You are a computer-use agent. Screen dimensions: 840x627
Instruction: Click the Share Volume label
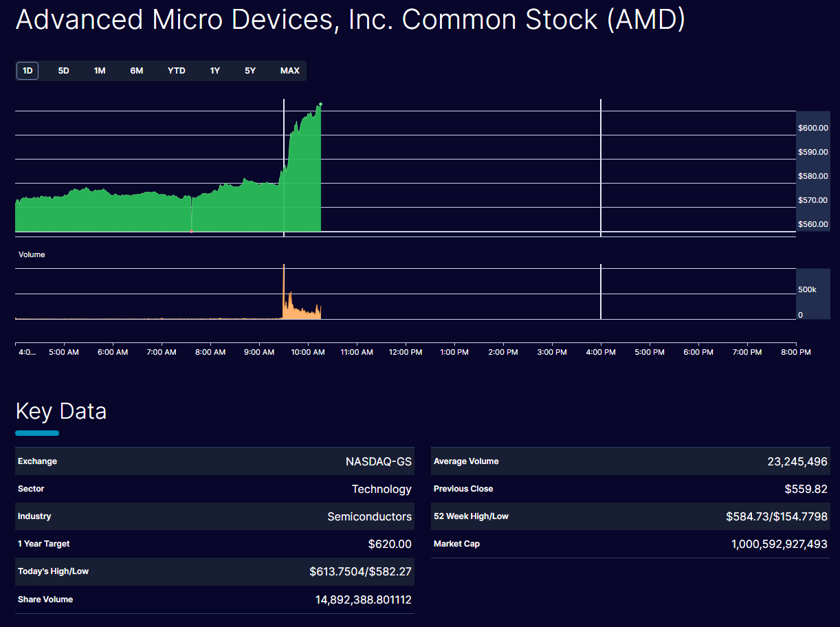45,599
